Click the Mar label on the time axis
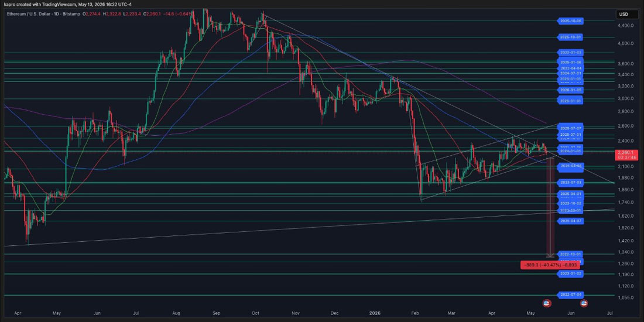 point(451,313)
